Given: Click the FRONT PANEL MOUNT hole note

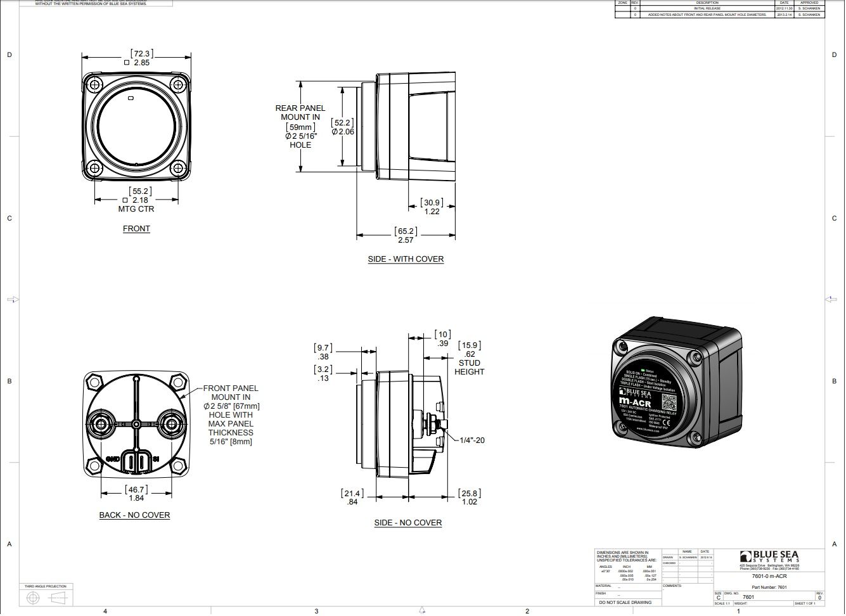Looking at the screenshot, I should [x=231, y=414].
